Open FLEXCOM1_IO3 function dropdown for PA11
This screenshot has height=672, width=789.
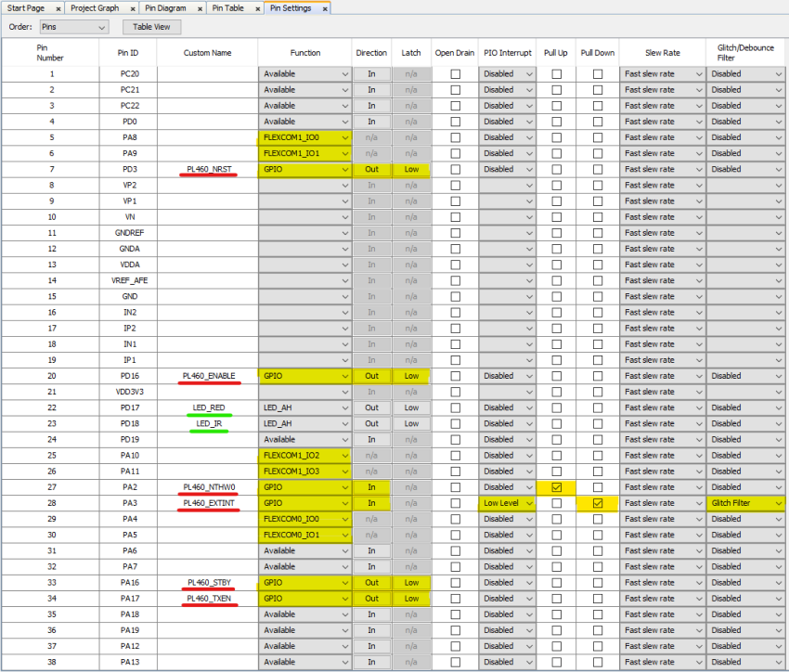305,472
